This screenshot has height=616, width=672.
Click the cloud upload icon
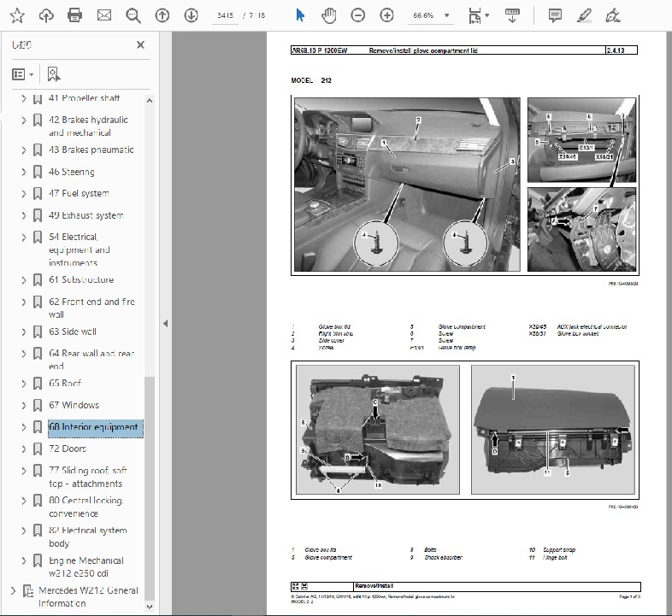pyautogui.click(x=46, y=16)
